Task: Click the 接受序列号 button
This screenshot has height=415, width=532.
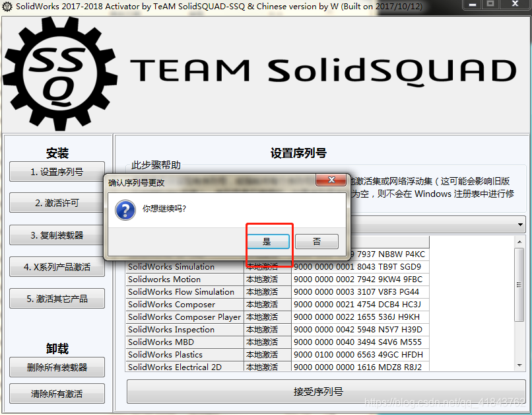Action: tap(326, 392)
